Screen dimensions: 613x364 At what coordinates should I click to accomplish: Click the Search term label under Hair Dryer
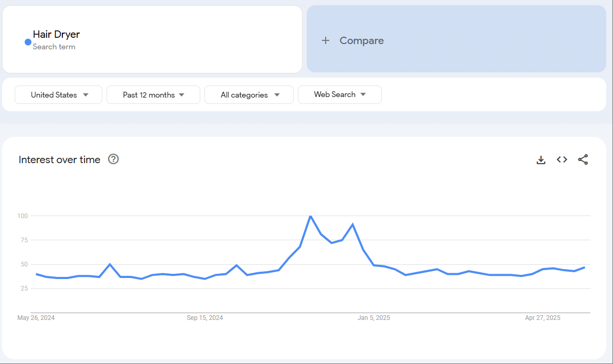coord(54,47)
